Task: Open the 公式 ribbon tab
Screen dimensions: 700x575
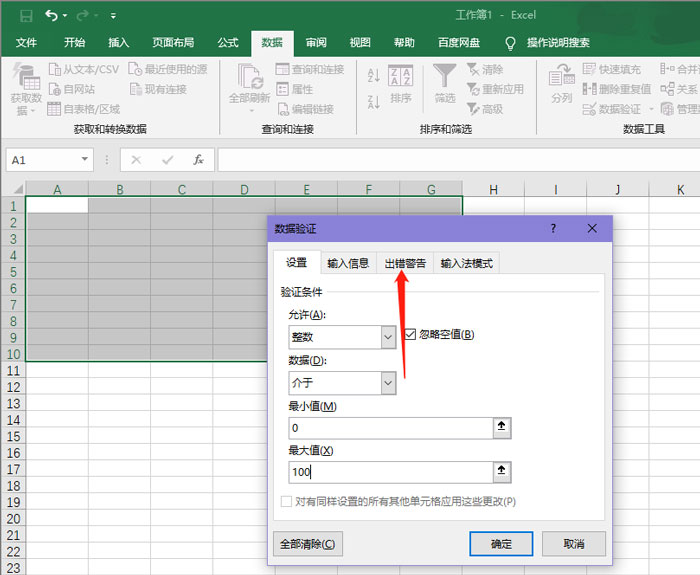Action: click(x=228, y=43)
